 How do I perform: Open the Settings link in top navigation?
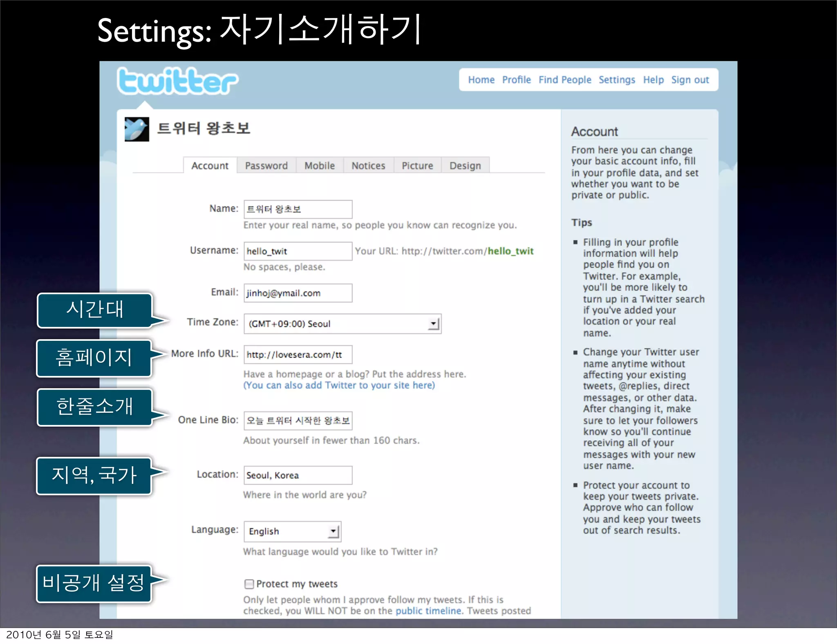pyautogui.click(x=617, y=80)
